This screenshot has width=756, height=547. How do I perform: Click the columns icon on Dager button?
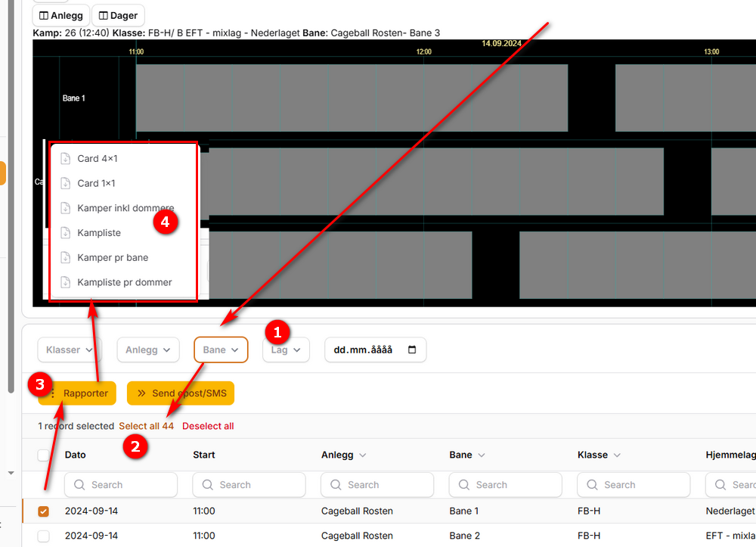pos(103,15)
